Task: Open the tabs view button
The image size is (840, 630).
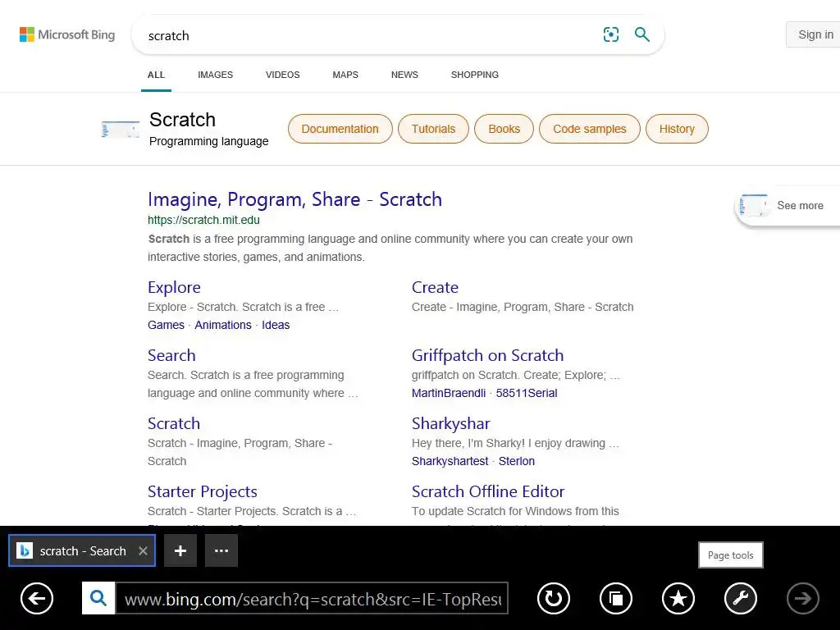Action: 616,598
